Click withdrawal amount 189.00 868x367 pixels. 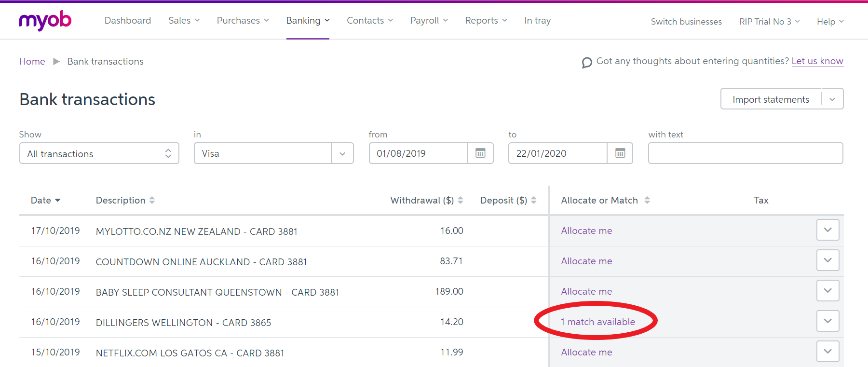tap(449, 291)
